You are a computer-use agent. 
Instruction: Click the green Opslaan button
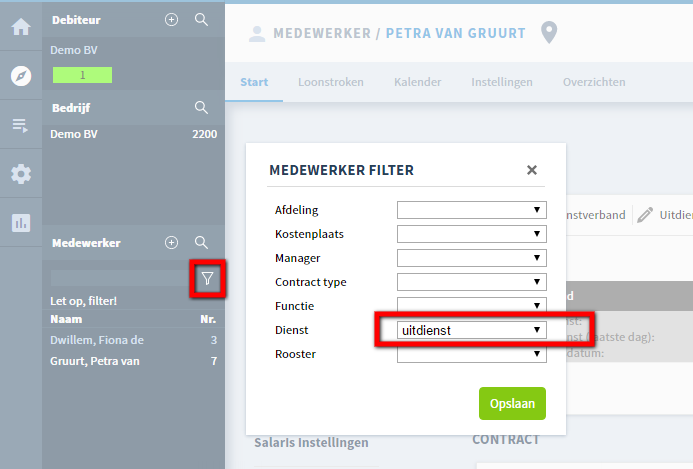point(512,404)
